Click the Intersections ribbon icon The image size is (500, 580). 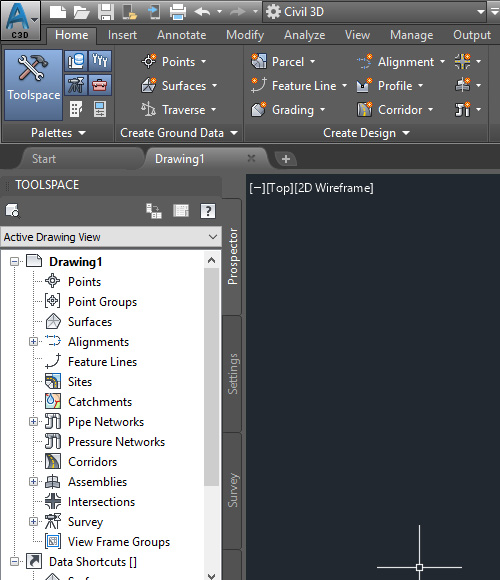(x=463, y=61)
